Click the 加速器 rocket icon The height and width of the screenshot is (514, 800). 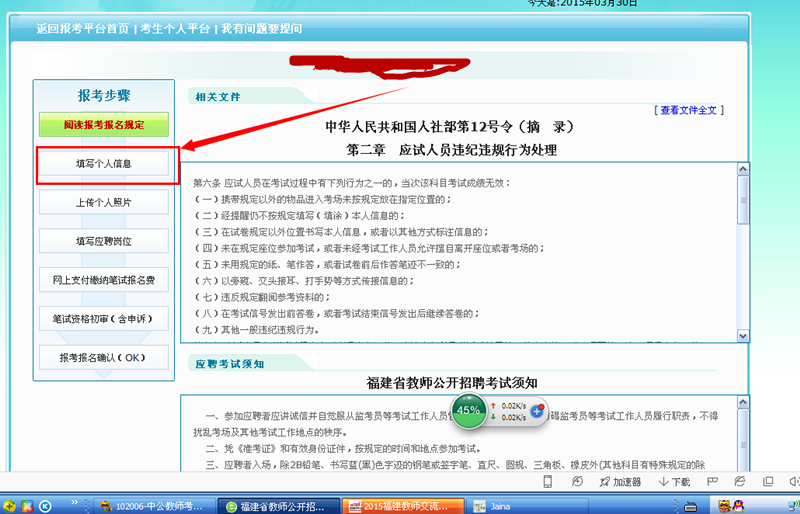tap(604, 481)
